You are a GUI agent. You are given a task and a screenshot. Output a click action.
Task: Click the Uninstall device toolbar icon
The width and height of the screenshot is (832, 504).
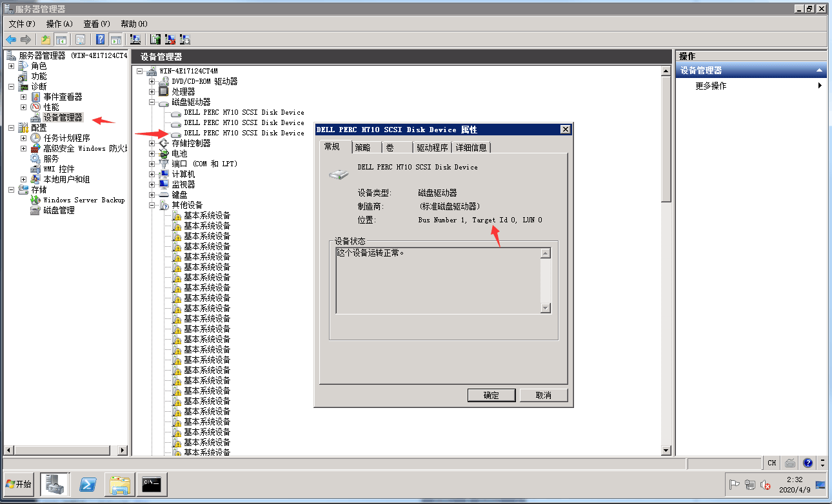pos(170,39)
